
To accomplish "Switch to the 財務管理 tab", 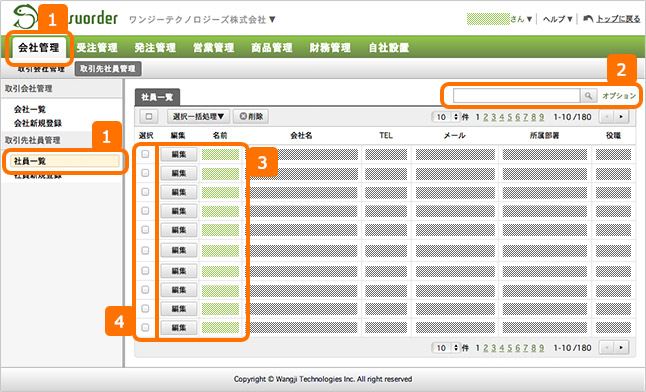I will pos(330,47).
